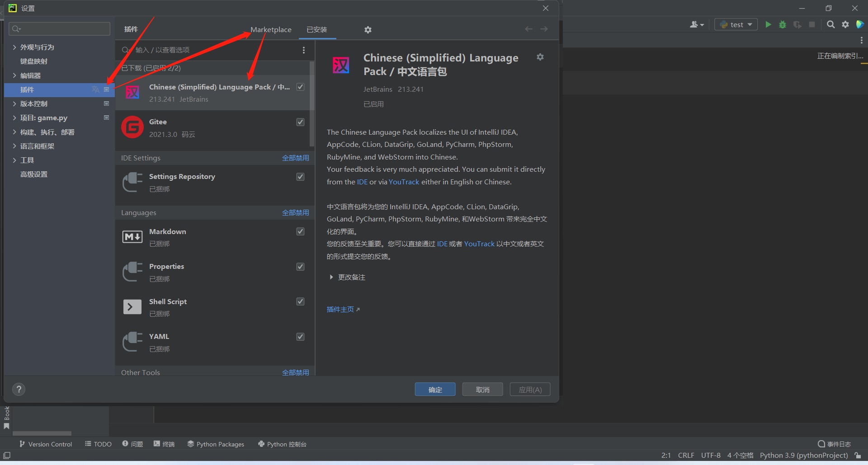Click the Properties plugin icon
The height and width of the screenshot is (465, 868).
click(132, 272)
